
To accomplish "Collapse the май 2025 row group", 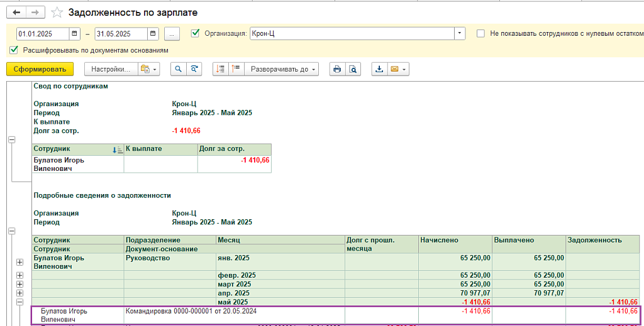I will [19, 302].
